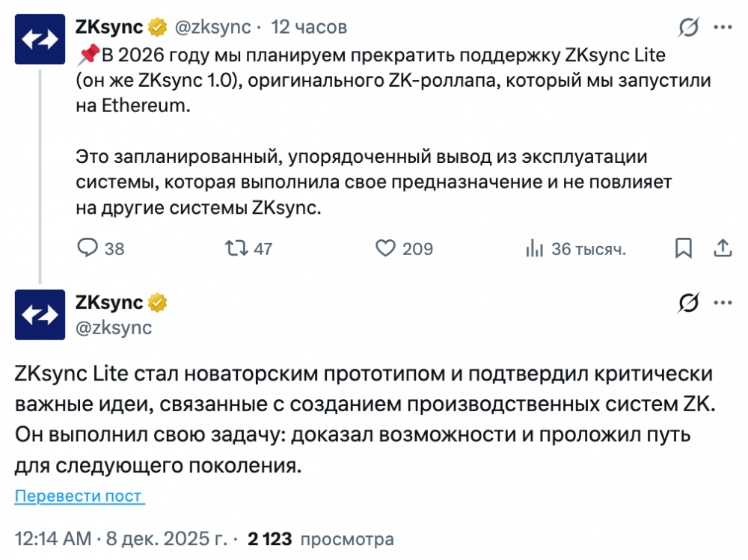This screenshot has width=748, height=560.
Task: Open ZKsync avatar on the top post
Action: click(x=40, y=40)
